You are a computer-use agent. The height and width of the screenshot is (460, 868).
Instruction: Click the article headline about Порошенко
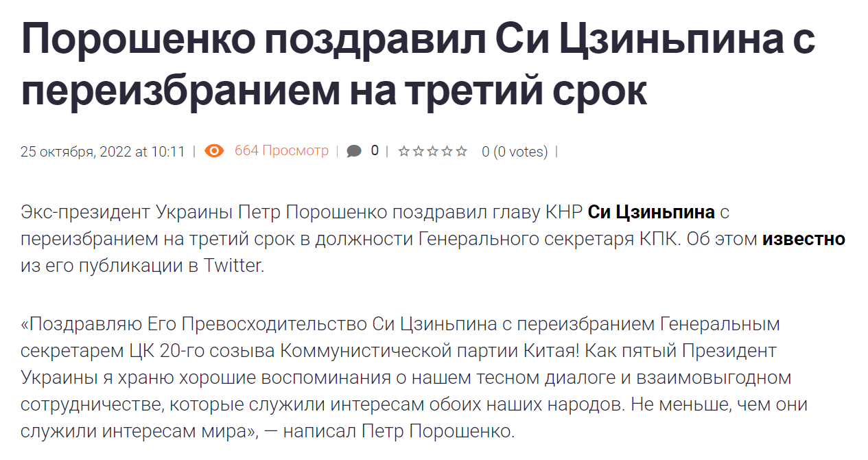pos(417,65)
